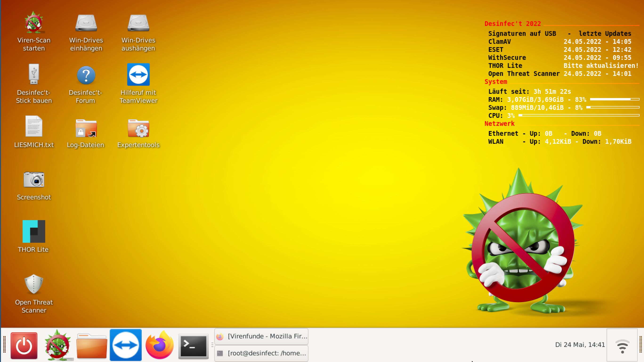Image resolution: width=644 pixels, height=362 pixels.
Task: Launch Firefox from the taskbar
Action: point(159,346)
